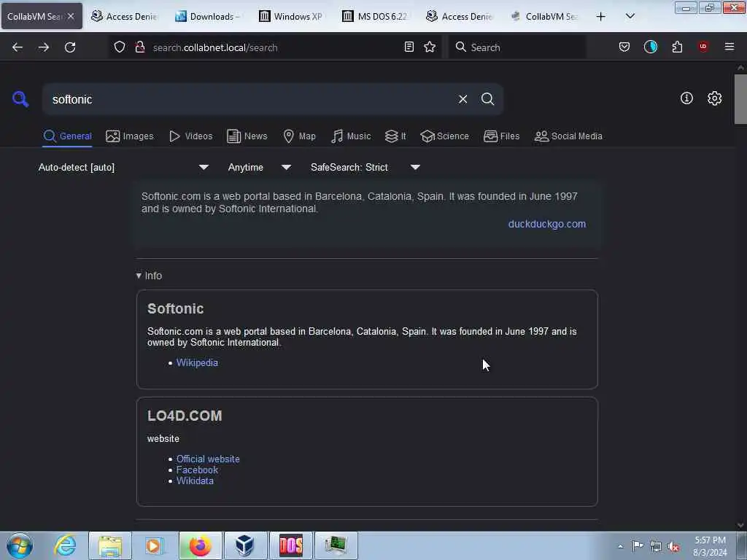Show hidden system tray icons
The image size is (747, 560).
(620, 547)
